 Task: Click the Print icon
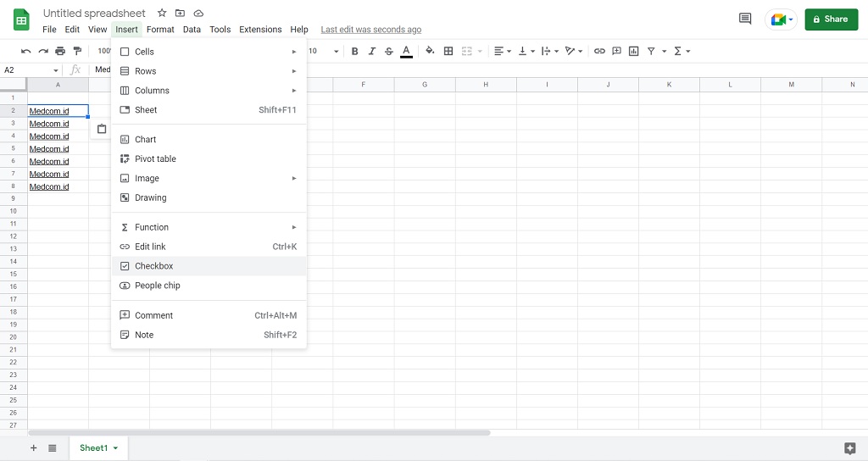point(60,51)
